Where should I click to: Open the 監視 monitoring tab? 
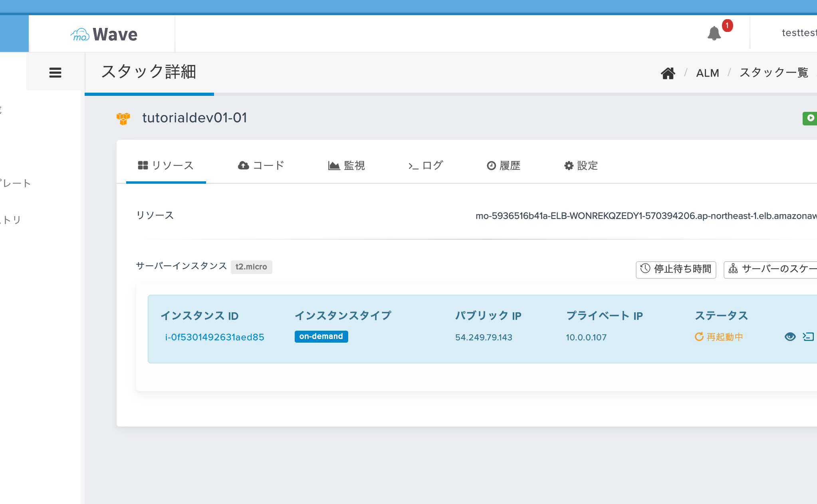coord(346,165)
